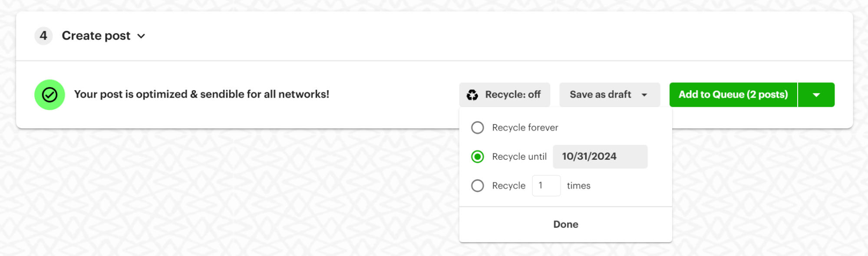This screenshot has width=868, height=256.
Task: Click the step 4 number badge
Action: (43, 36)
